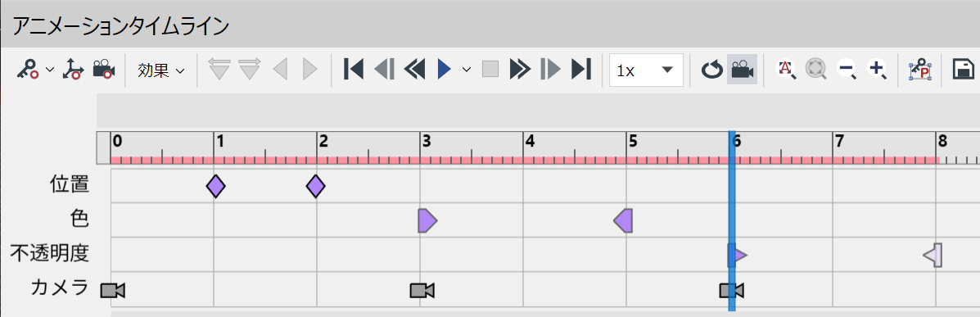Jump to animation end
Viewport: 980px width, 317px height.
pos(581,69)
